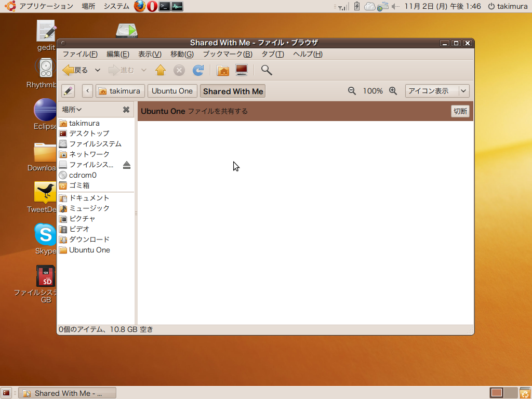
Task: Open the Forward history dropdown arrow
Action: click(144, 70)
